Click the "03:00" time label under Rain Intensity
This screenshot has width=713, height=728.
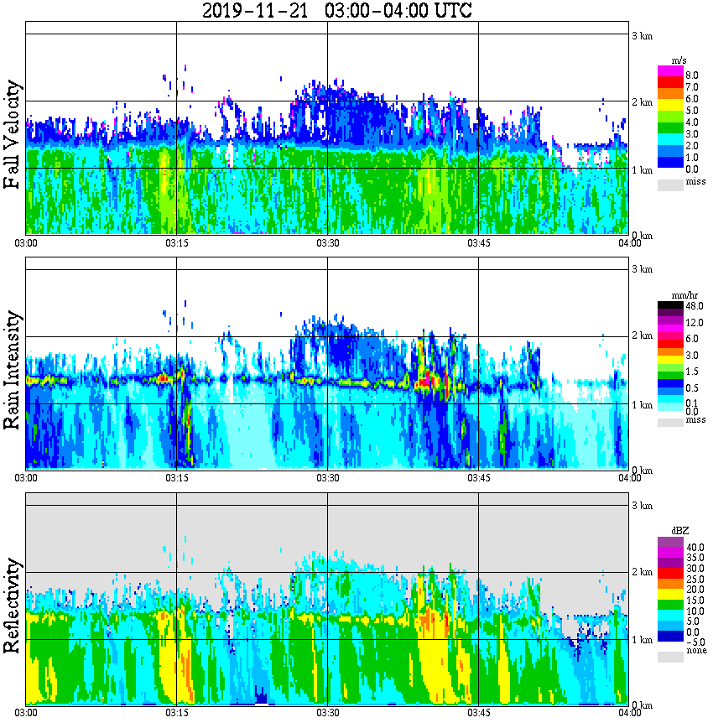26,478
